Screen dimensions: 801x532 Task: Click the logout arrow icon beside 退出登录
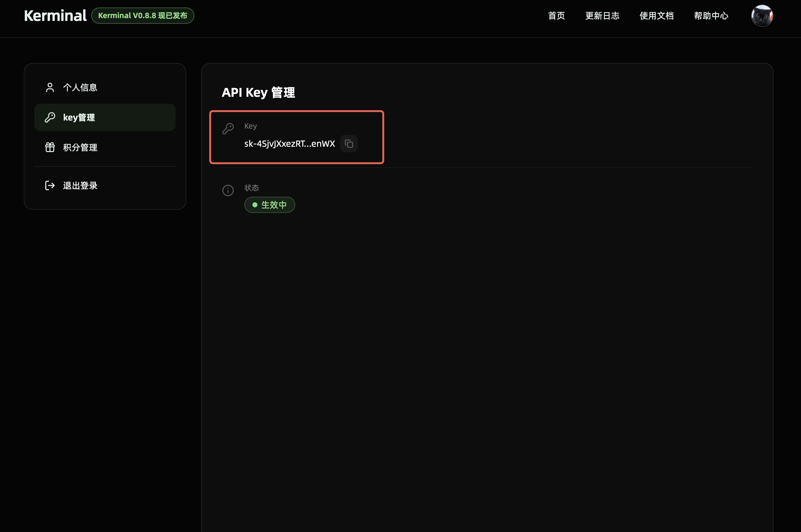point(50,185)
